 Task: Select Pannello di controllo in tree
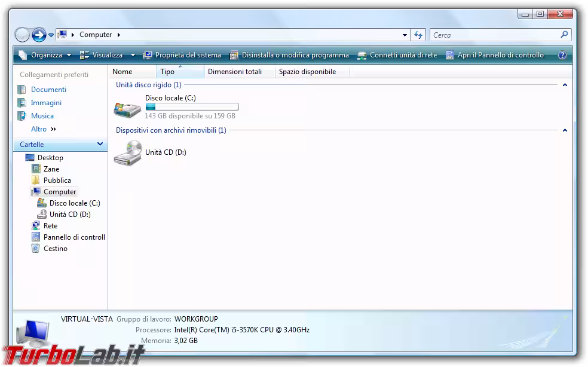point(74,237)
